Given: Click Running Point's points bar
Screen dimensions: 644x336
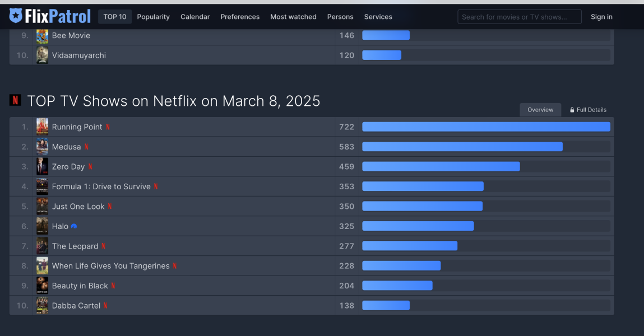Looking at the screenshot, I should coord(486,127).
